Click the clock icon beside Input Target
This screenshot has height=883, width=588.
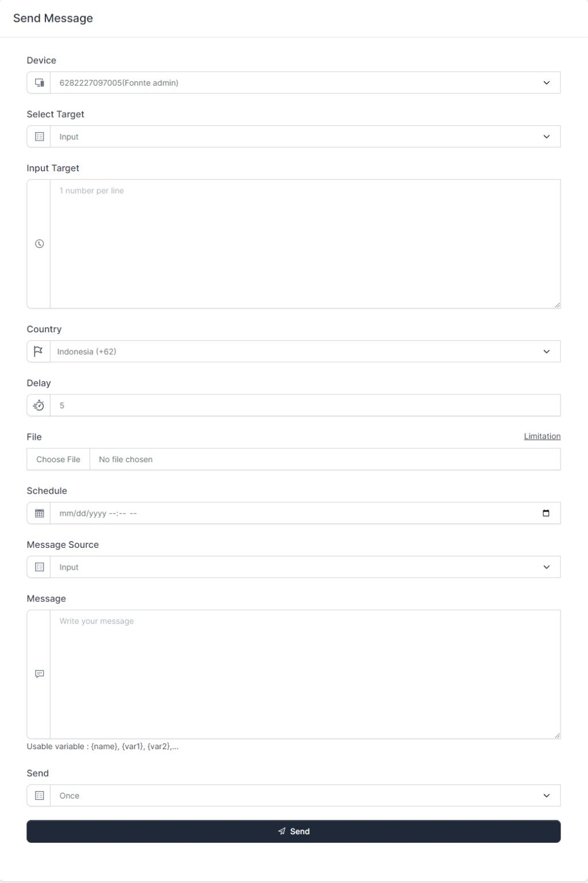pos(39,243)
